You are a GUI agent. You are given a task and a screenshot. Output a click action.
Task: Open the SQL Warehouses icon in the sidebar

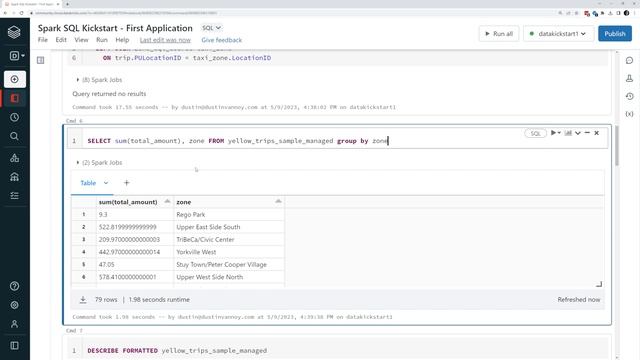[x=15, y=177]
